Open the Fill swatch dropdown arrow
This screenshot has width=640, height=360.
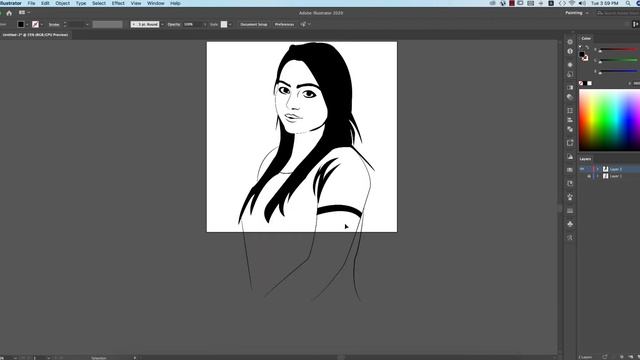27,24
